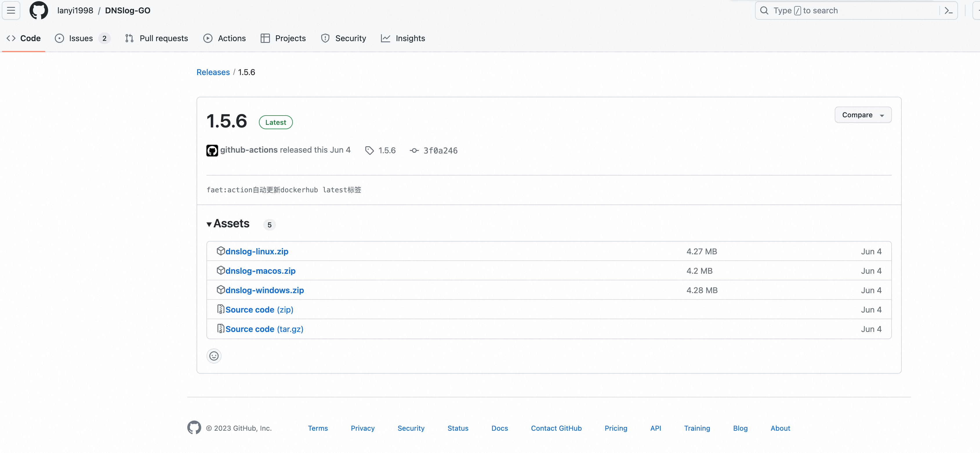Click the Assets count badge 5
980x453 pixels.
click(x=269, y=224)
